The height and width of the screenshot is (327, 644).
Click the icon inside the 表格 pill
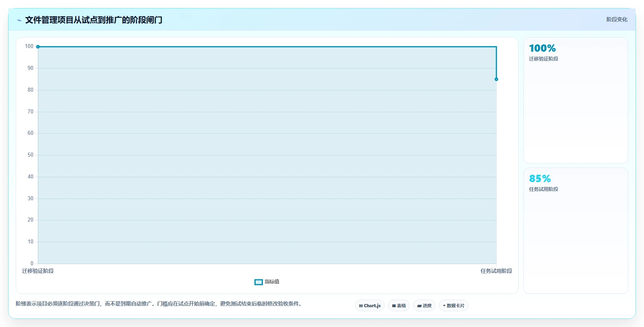coord(394,306)
